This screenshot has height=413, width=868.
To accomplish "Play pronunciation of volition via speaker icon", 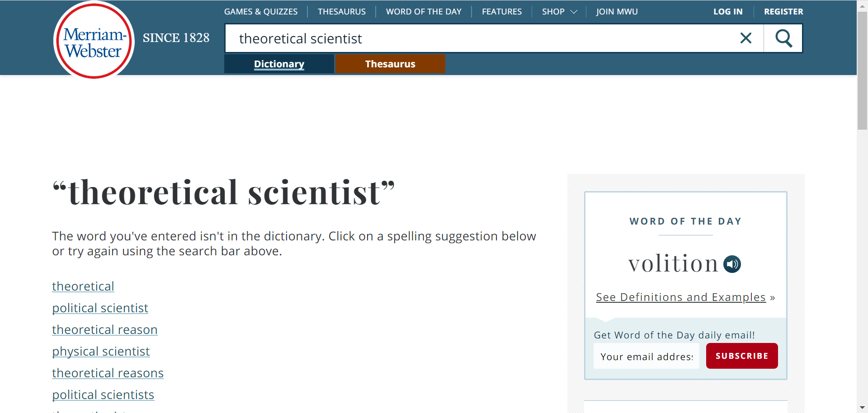I will (x=731, y=264).
